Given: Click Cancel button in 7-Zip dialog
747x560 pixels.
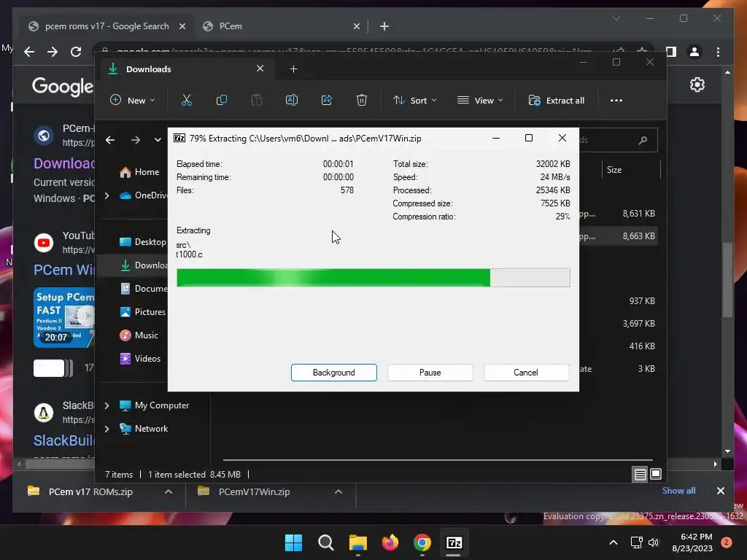Looking at the screenshot, I should pyautogui.click(x=526, y=373).
